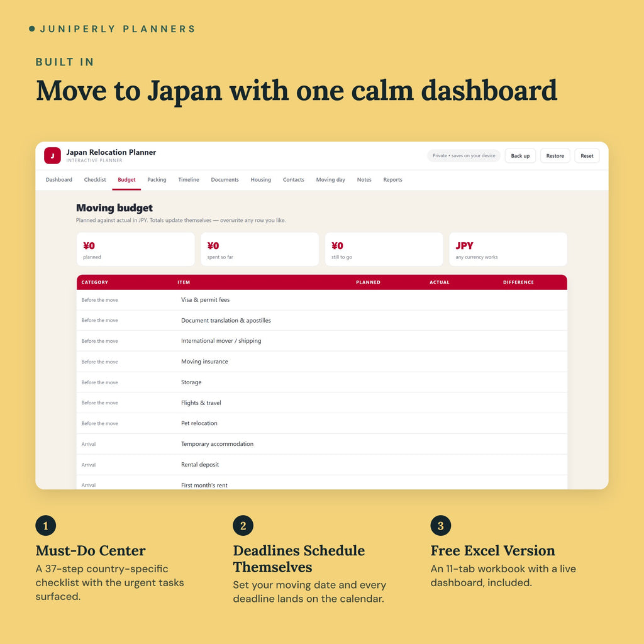Select the 'Storage' budget item
The width and height of the screenshot is (644, 644).
(x=191, y=382)
